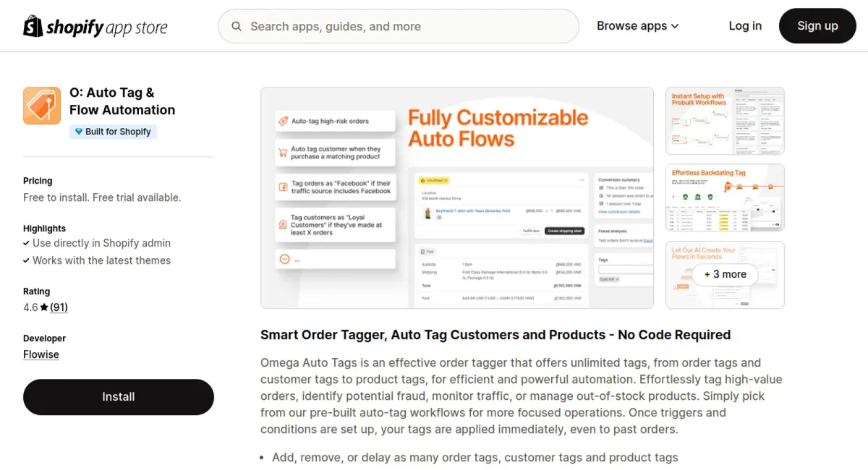Screen dimensions: 868x470
Task: Select the O: Auto Tag & Flow Automation title
Action: click(x=122, y=101)
